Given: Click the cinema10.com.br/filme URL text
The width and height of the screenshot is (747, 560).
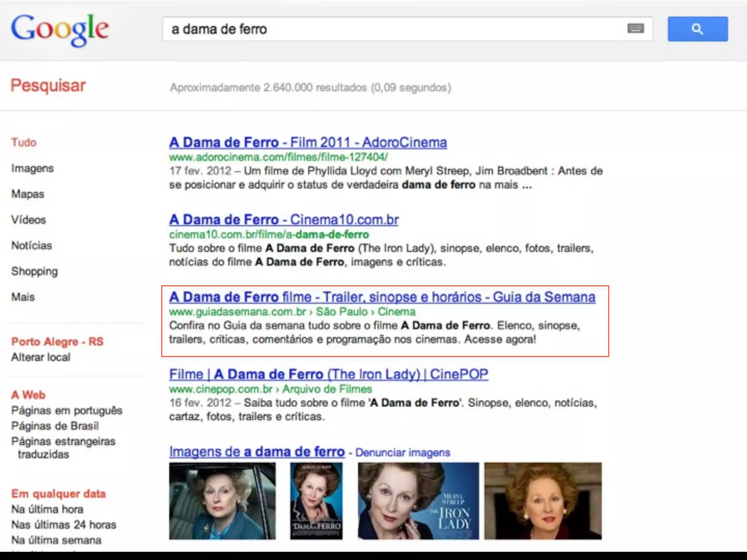Looking at the screenshot, I should point(269,234).
